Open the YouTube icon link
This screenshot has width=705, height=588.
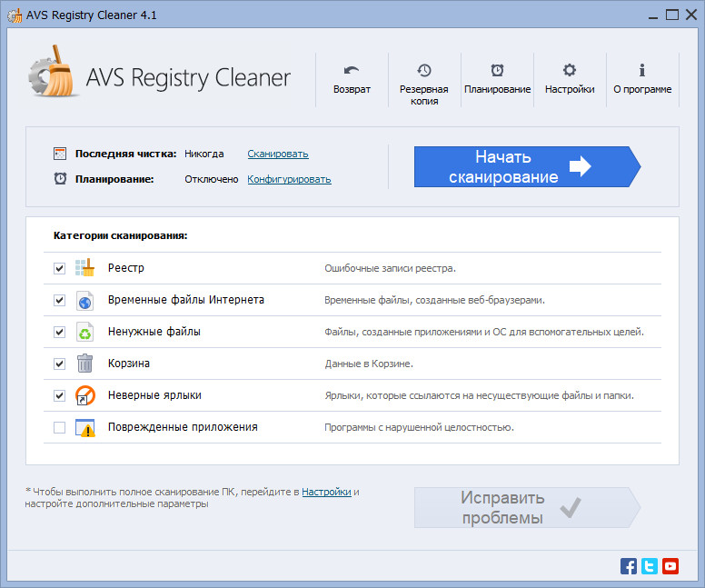click(670, 566)
